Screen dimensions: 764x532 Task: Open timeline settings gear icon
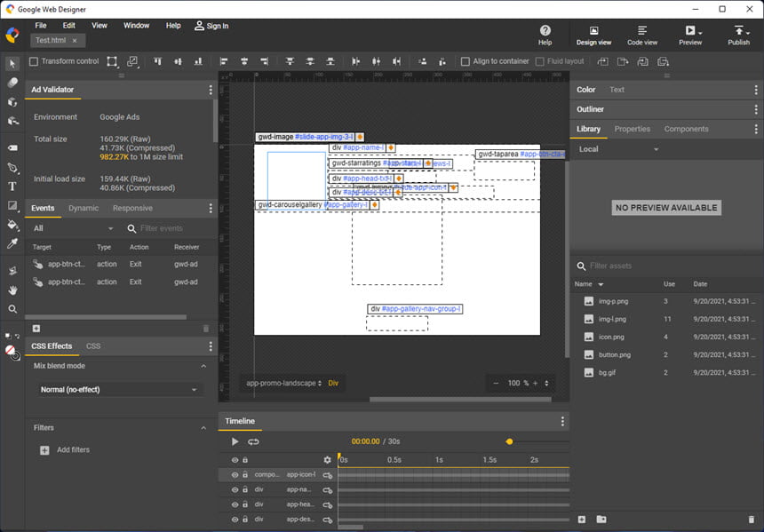pos(328,459)
